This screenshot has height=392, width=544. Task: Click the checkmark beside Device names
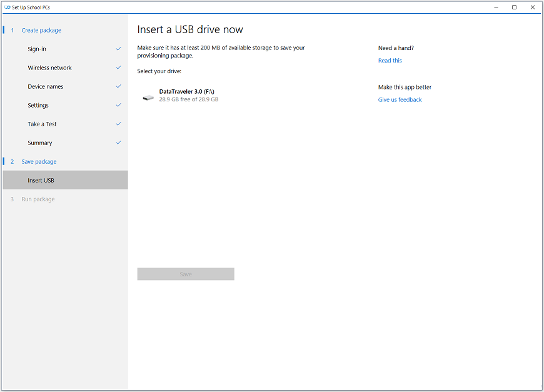(x=119, y=86)
